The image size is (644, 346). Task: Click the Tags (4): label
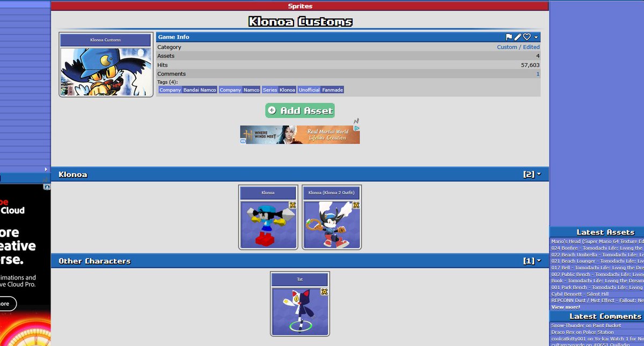167,82
